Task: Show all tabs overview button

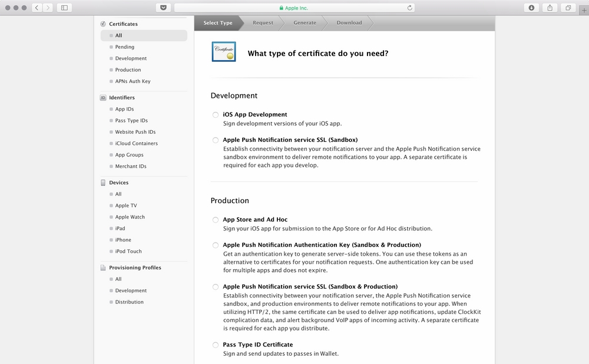Action: pos(568,8)
